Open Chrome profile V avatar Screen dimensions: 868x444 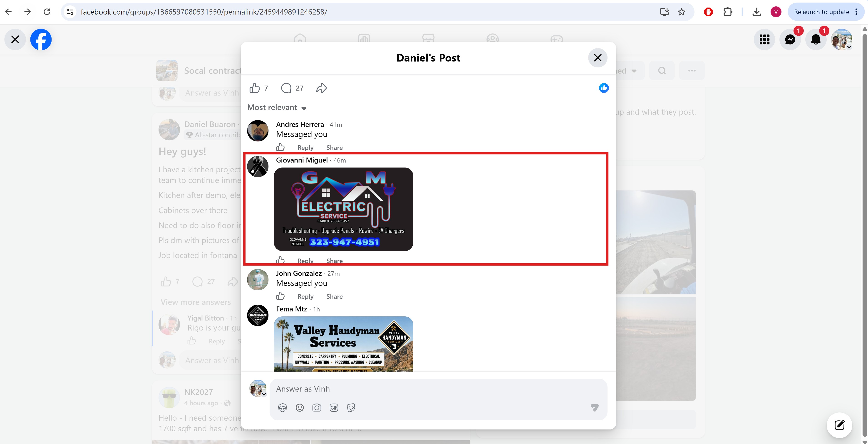point(776,12)
